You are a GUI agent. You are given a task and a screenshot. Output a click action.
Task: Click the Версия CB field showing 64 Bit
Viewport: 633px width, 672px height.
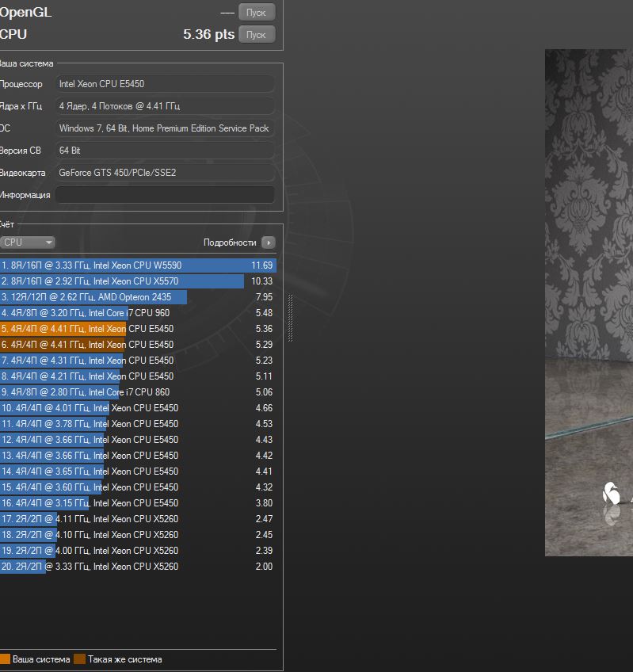tap(165, 151)
